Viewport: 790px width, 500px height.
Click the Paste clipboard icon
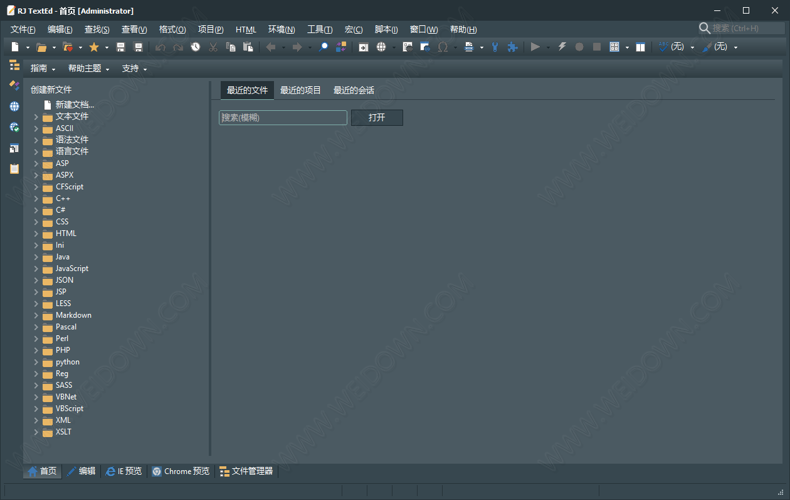click(x=248, y=47)
